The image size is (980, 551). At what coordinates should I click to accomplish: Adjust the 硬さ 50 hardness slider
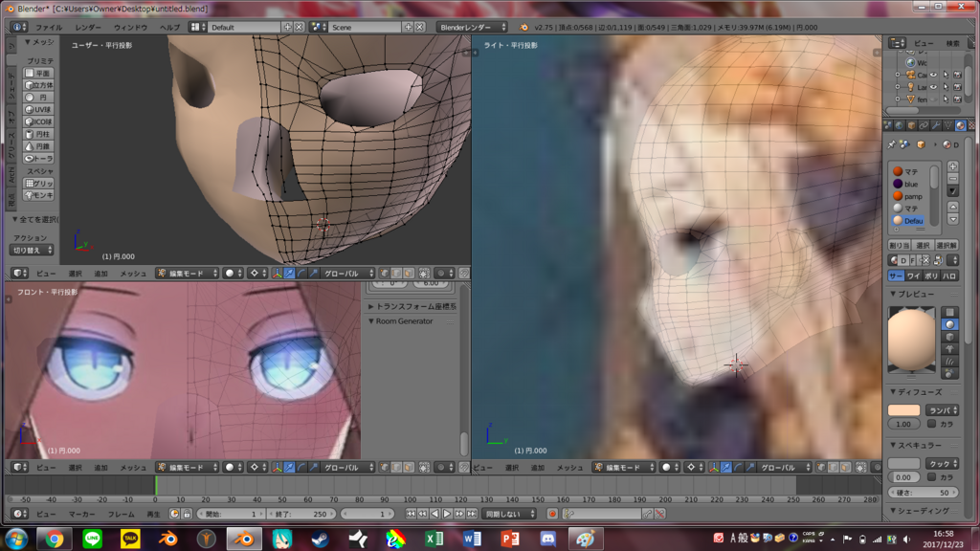[924, 493]
